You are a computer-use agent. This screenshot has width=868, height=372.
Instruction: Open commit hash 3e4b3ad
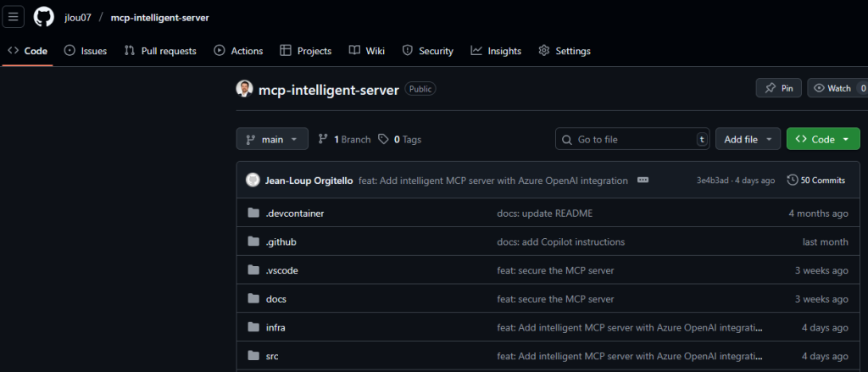coord(712,180)
